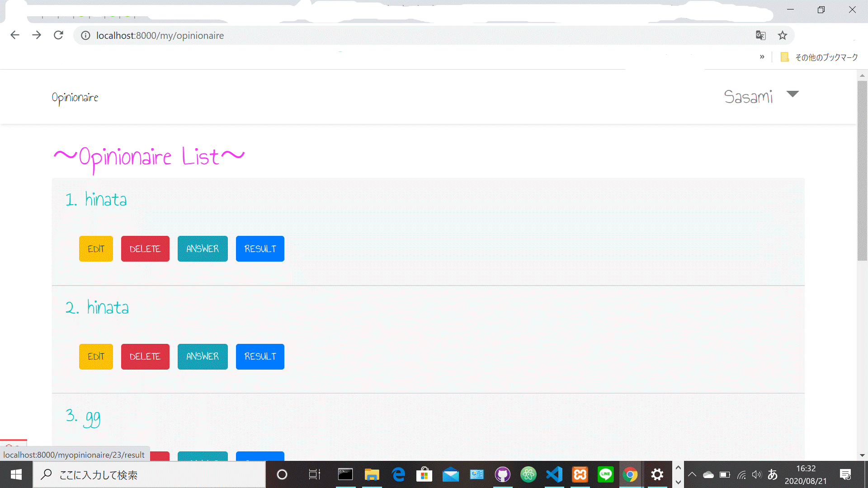Click the Opinionaire navbar brand link

pyautogui.click(x=75, y=98)
